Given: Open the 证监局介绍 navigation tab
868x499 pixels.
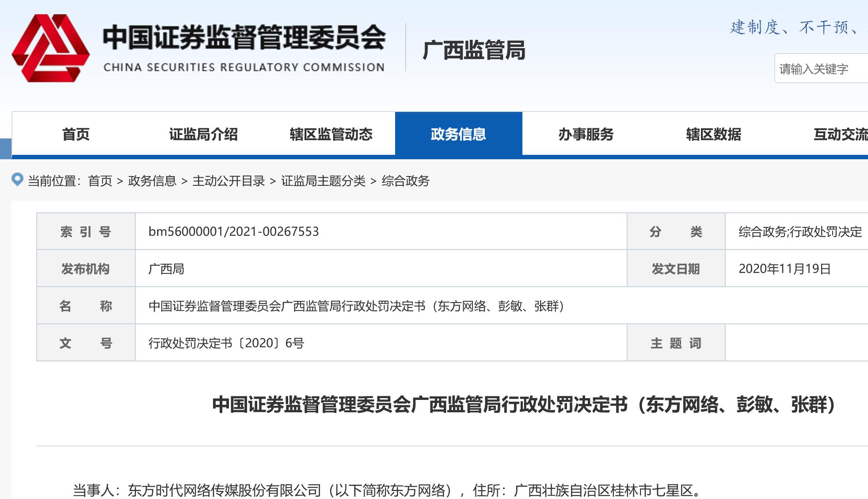Looking at the screenshot, I should coord(203,134).
